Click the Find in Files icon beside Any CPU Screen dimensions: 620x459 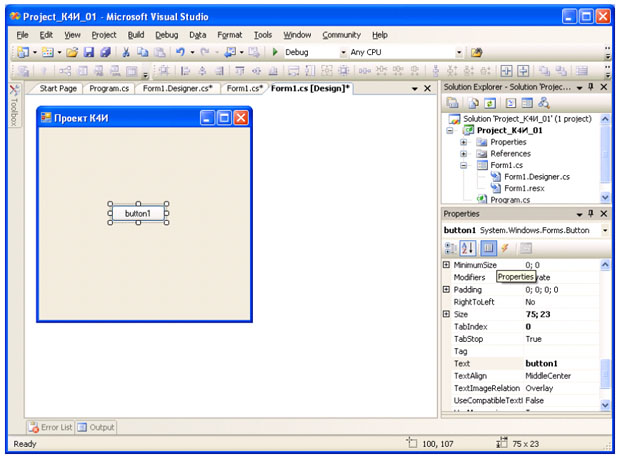(x=477, y=52)
